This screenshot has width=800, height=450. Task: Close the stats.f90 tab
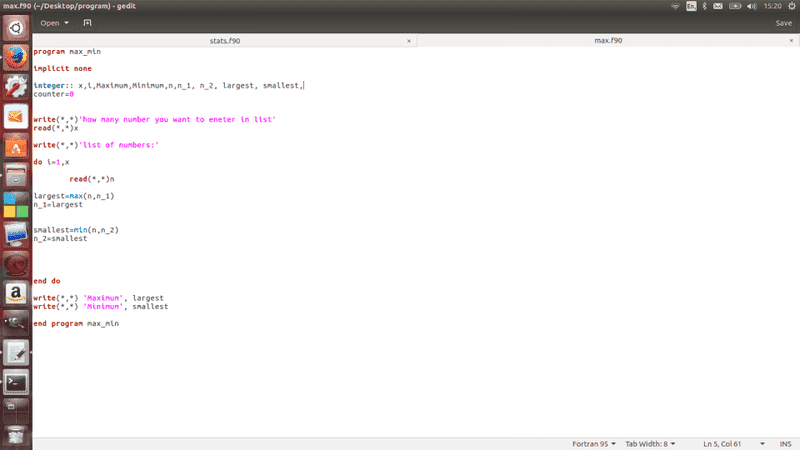tap(408, 41)
